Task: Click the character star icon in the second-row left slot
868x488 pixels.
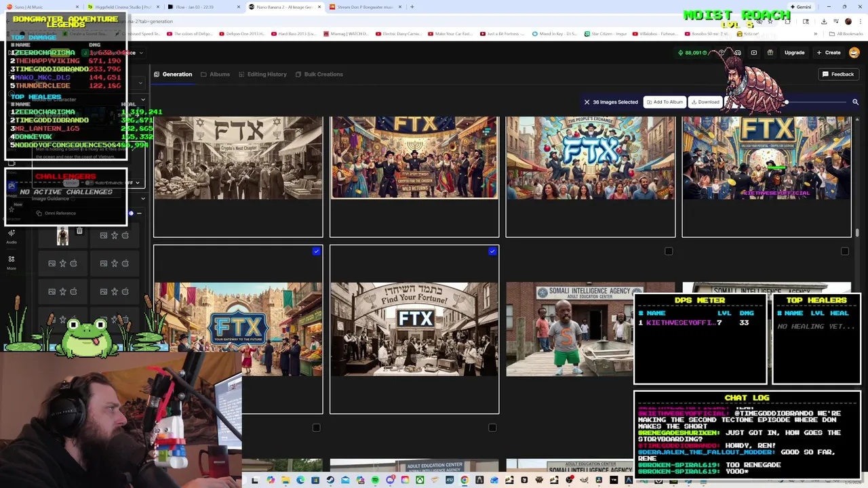Action: (x=63, y=263)
